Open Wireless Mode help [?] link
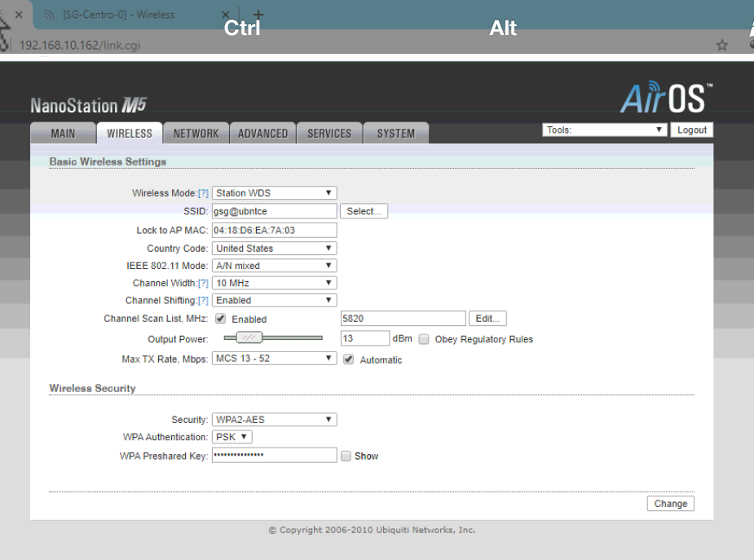This screenshot has height=560, width=754. point(204,193)
